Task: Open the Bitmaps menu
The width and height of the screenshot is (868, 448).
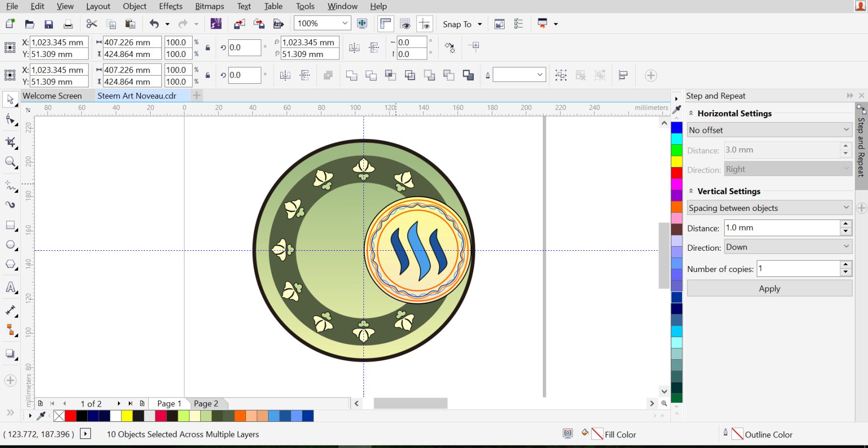Action: 210,6
